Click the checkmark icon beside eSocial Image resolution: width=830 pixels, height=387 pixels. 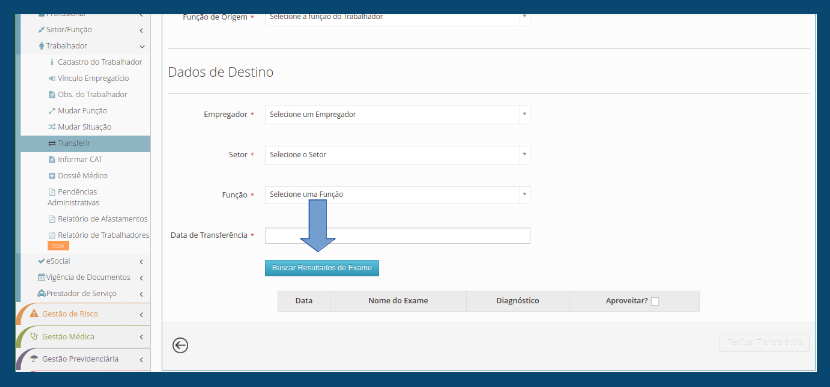tap(42, 261)
